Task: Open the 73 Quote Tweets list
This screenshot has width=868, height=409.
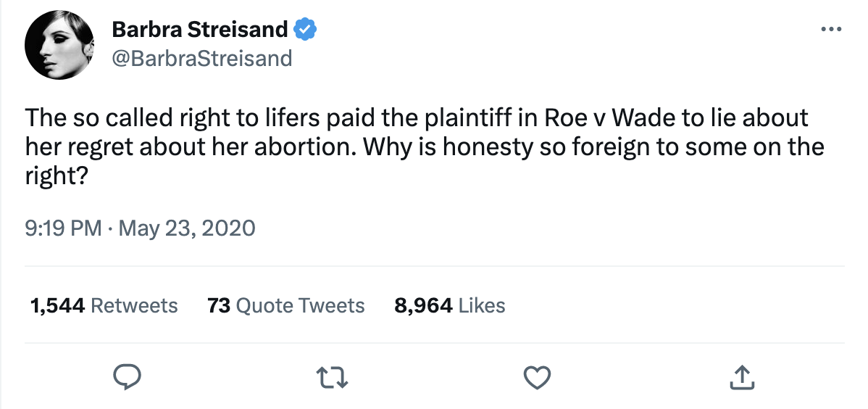Action: [285, 305]
